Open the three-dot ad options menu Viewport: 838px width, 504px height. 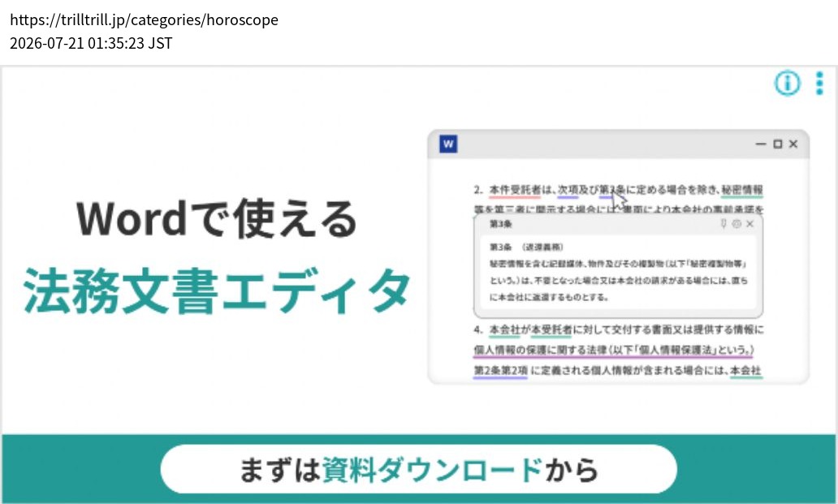tap(819, 84)
